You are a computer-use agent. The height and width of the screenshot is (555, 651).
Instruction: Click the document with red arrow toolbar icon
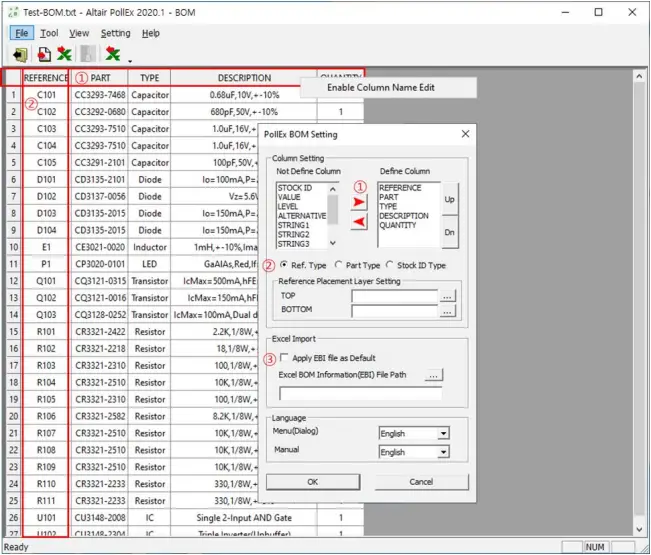pos(44,55)
